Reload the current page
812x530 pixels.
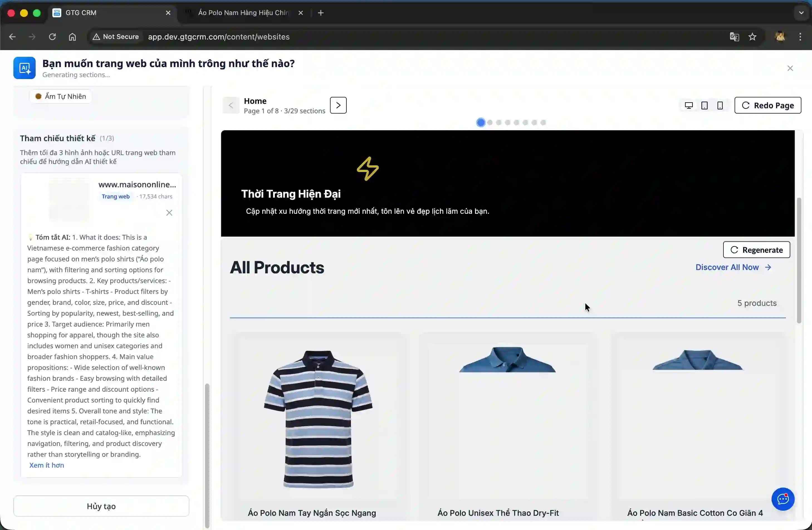coord(52,36)
